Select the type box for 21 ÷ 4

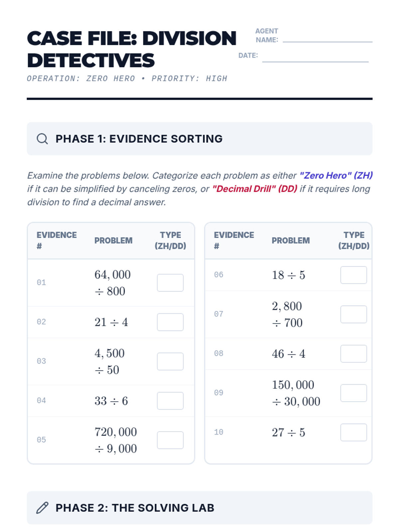[x=170, y=322]
